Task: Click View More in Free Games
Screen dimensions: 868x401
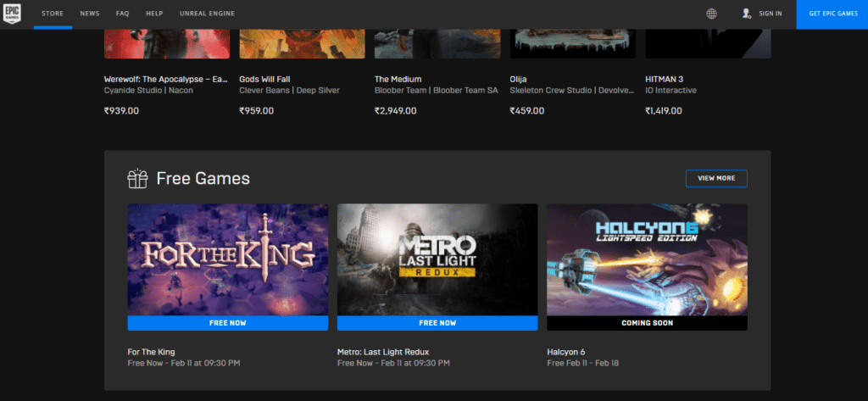Action: (x=716, y=178)
